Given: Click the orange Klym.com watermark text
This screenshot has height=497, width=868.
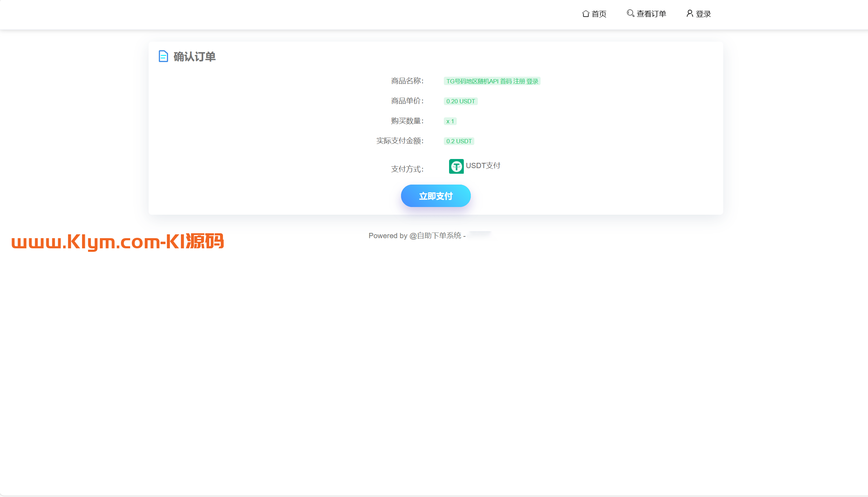Looking at the screenshot, I should 117,242.
